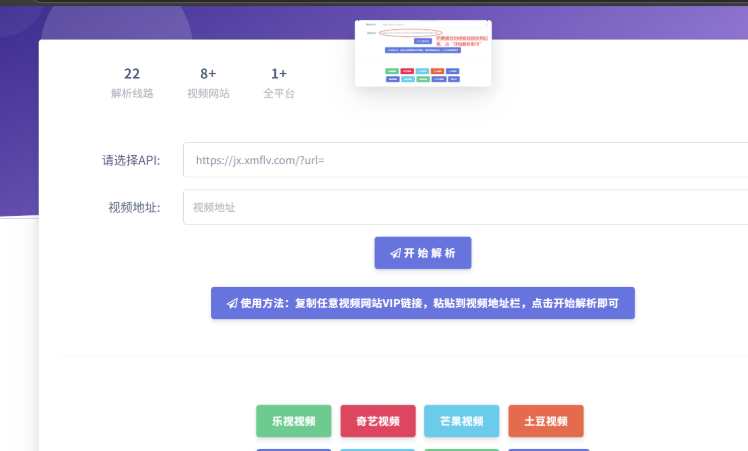This screenshot has height=451, width=748.
Task: Open the 土豆视频 orange button
Action: point(546,421)
